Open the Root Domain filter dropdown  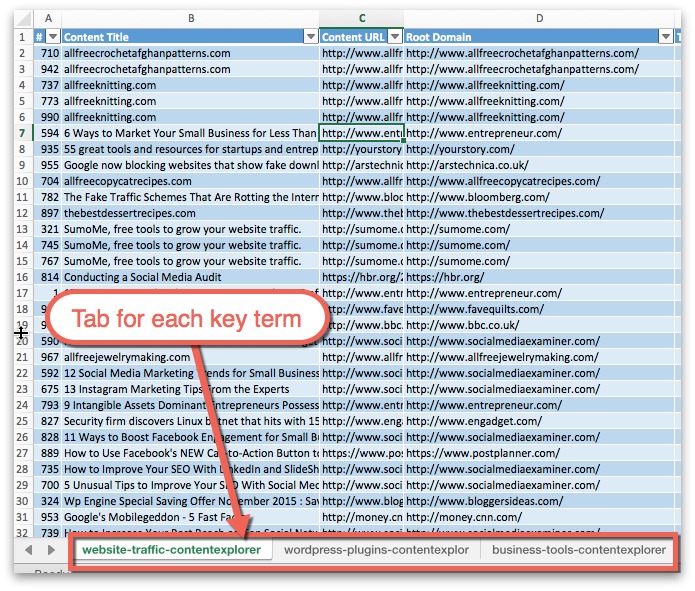pyautogui.click(x=666, y=37)
